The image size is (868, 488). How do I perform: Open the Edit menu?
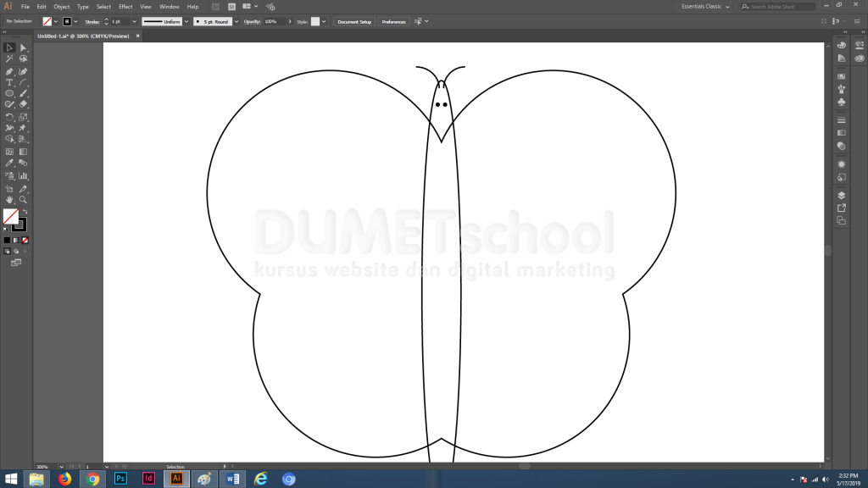point(42,7)
